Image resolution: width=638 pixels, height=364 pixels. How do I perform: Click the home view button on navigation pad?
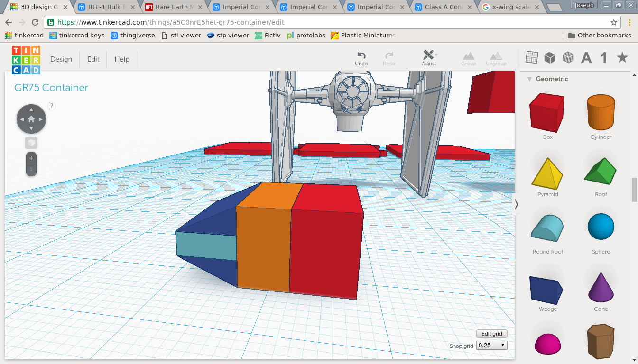point(31,119)
